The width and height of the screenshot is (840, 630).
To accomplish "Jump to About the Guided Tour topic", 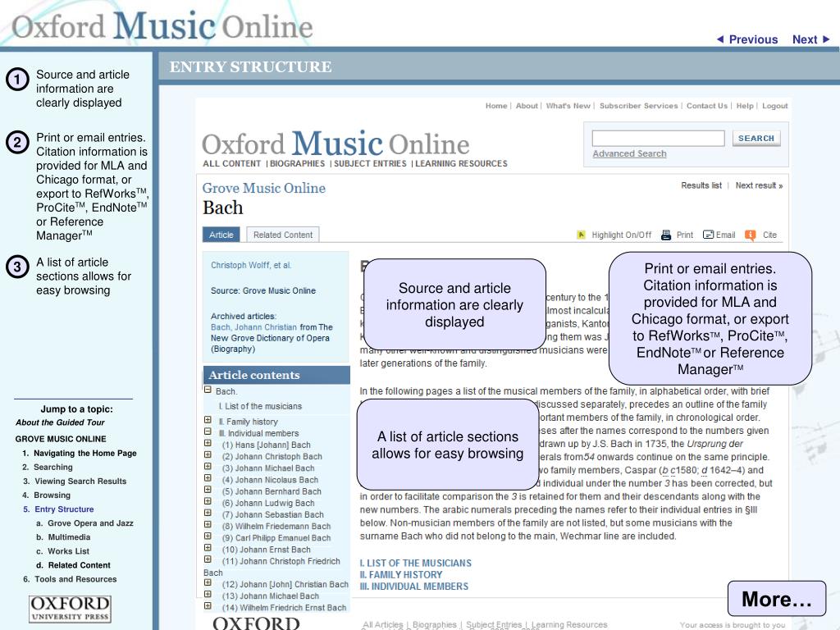I will point(60,422).
